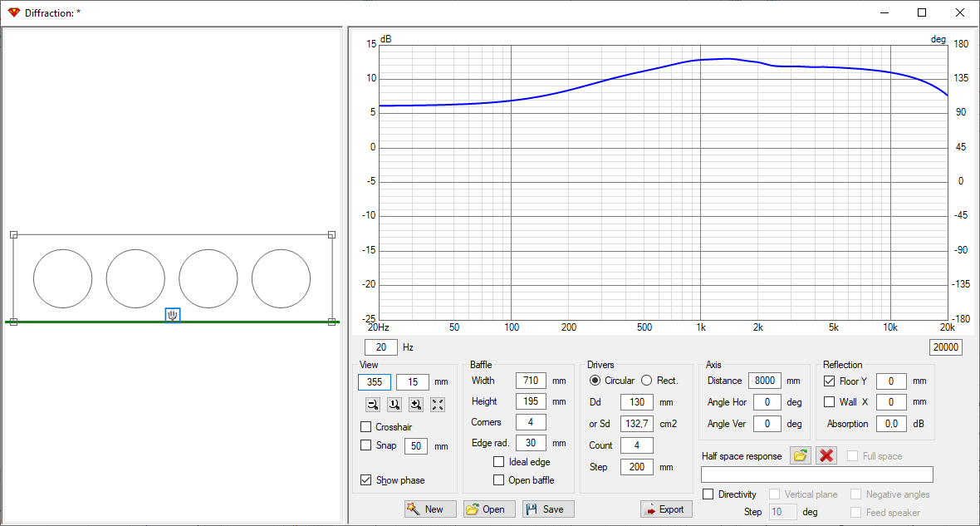The width and height of the screenshot is (980, 526).
Task: Click the Export button
Action: coord(666,509)
